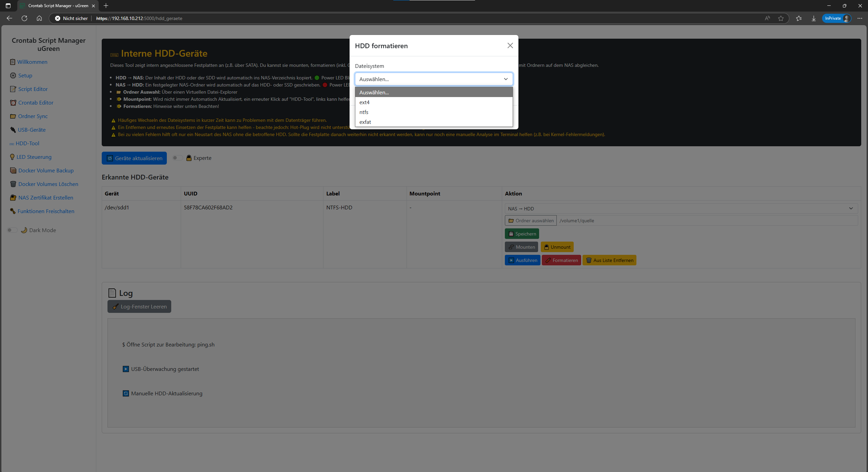Click the Crontab Editor clock icon
Viewport: 868px width, 472px height.
(x=13, y=102)
